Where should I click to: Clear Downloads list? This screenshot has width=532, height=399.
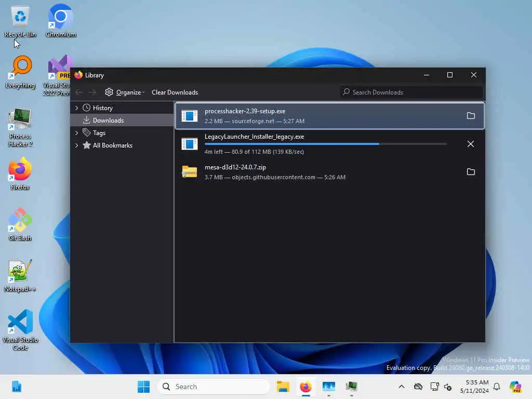[x=175, y=92]
